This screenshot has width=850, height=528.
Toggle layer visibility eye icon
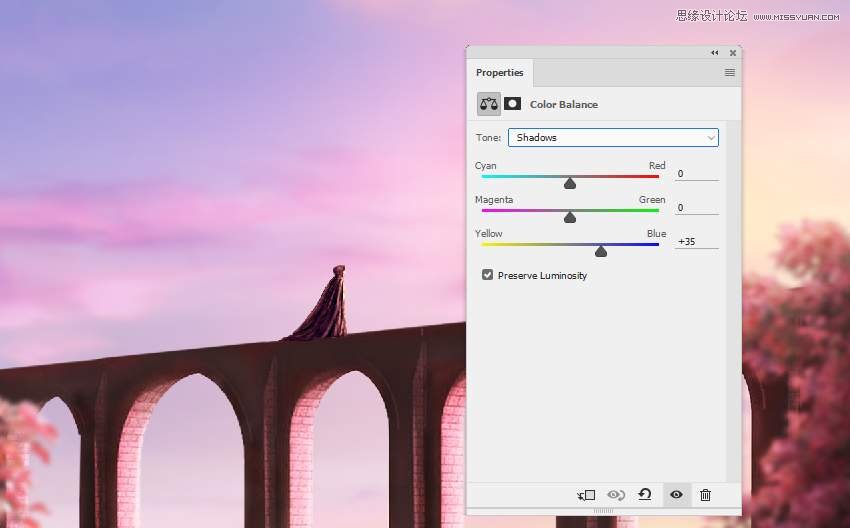676,494
